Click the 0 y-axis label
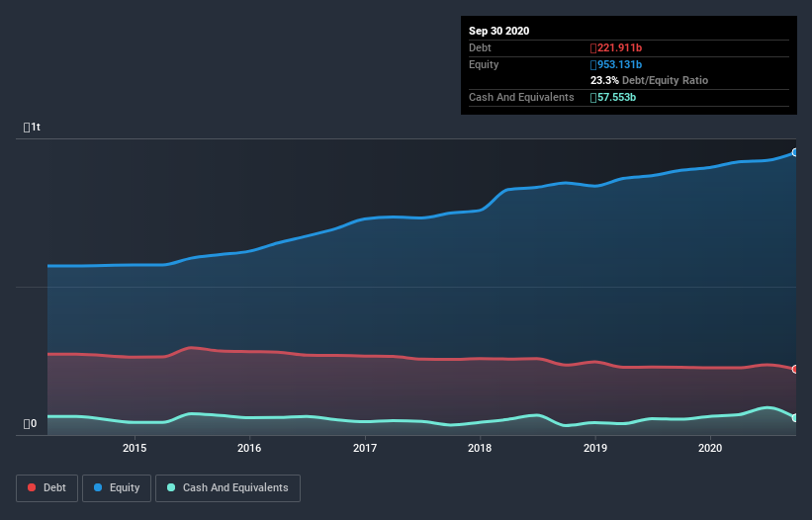The height and width of the screenshot is (520, 812). 30,424
